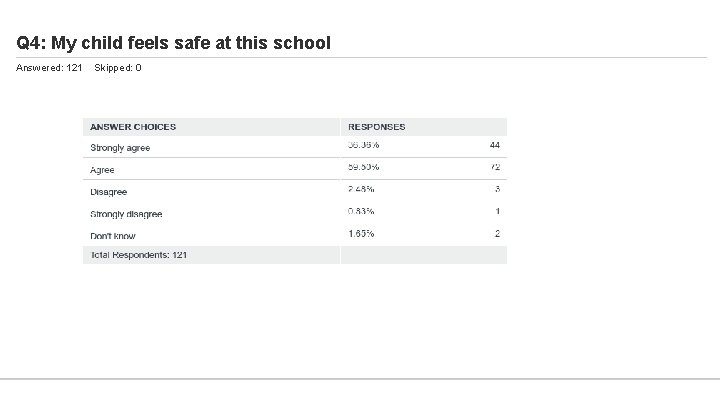
Task: Click the 0.83% percentage value
Action: click(x=361, y=211)
